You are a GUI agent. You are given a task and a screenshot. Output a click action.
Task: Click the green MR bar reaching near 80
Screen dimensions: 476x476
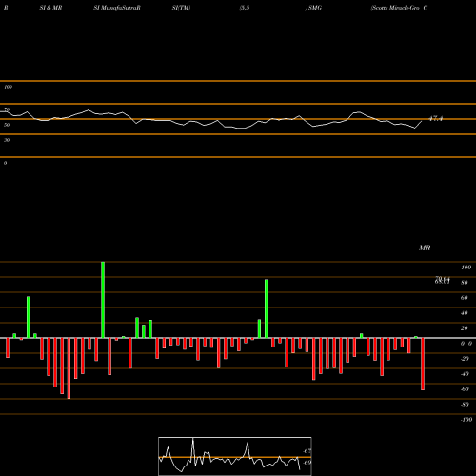point(266,308)
